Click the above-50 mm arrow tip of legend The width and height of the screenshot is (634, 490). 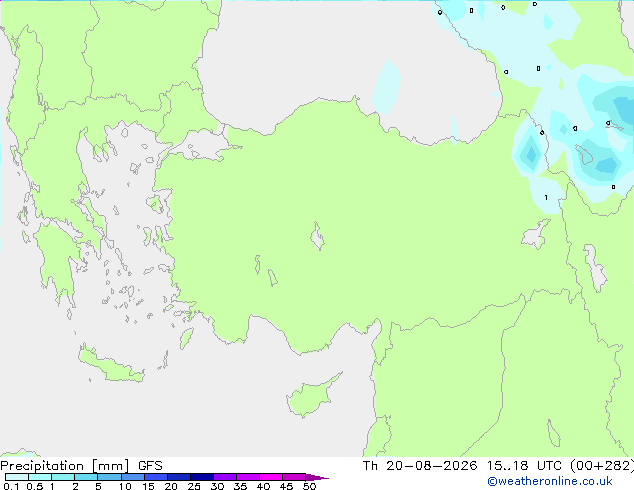[x=317, y=477]
